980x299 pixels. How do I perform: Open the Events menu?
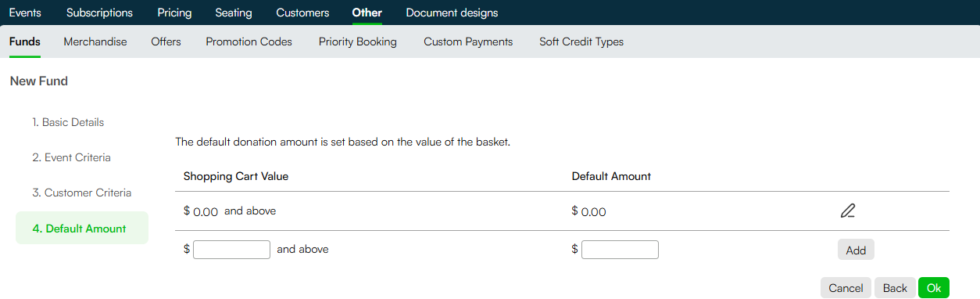click(25, 13)
